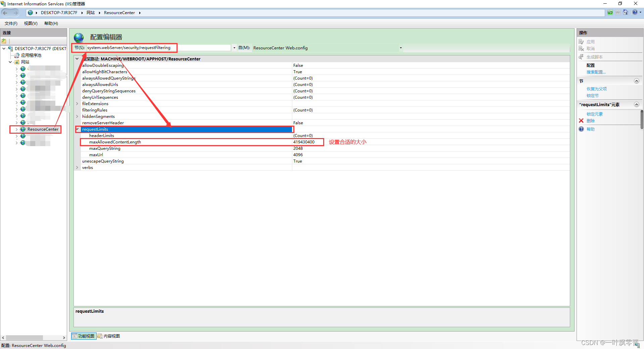Image resolution: width=644 pixels, height=349 pixels.
Task: Select the allowDoubleEscaping row
Action: pyautogui.click(x=325, y=66)
